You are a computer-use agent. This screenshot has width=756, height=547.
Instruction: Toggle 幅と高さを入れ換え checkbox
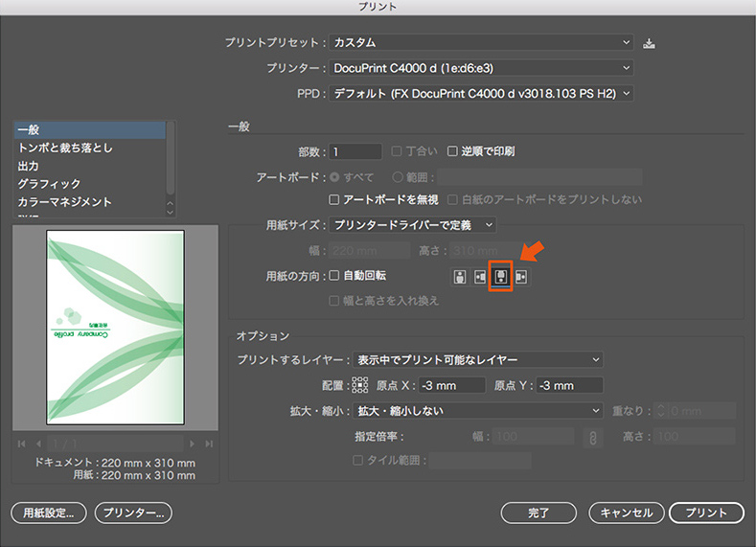click(x=333, y=301)
